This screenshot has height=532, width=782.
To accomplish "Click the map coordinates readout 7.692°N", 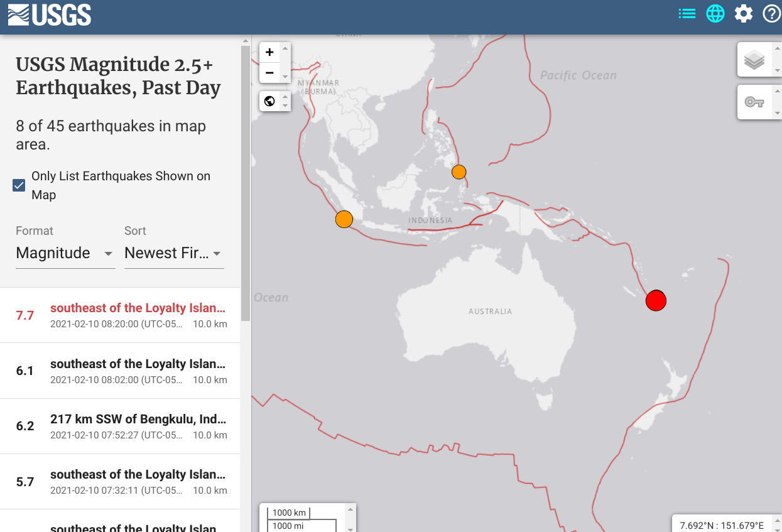I will [722, 525].
